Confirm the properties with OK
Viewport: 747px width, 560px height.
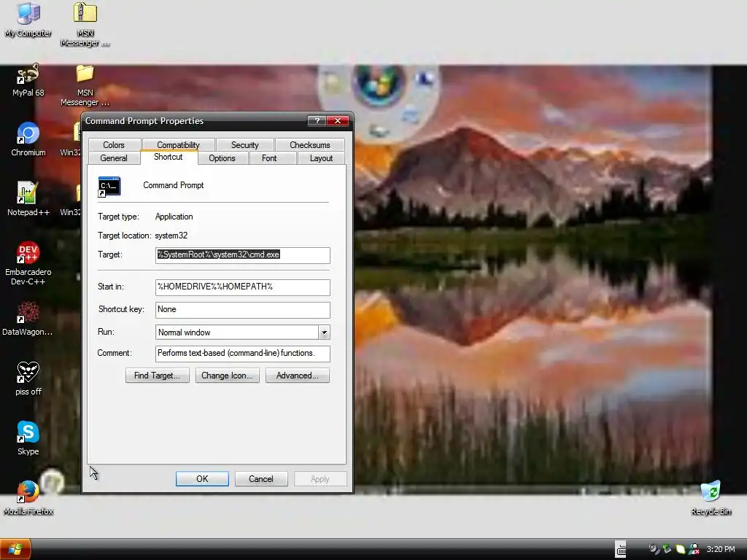(x=202, y=478)
